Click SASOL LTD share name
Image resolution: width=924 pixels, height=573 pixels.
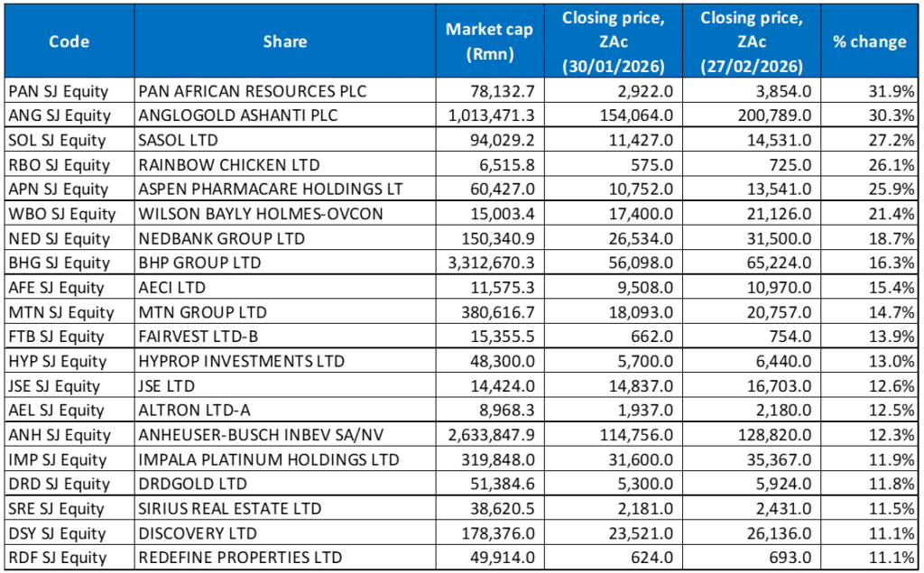pos(180,140)
